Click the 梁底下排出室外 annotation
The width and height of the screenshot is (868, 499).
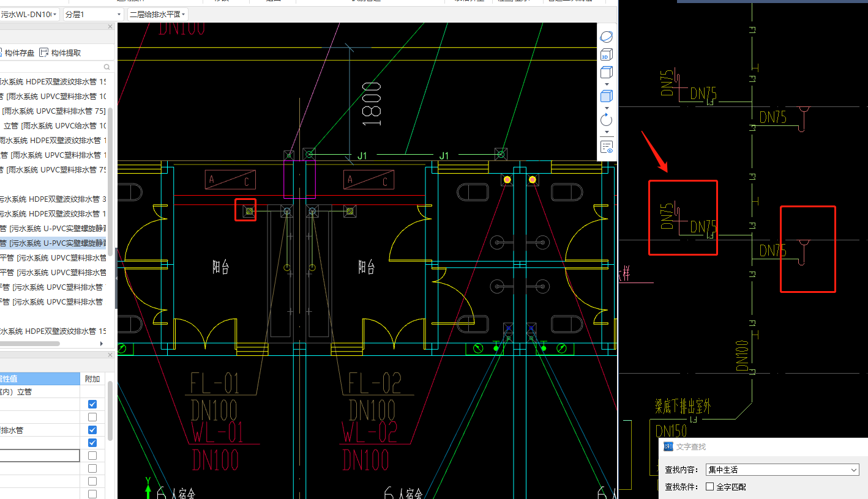point(683,407)
